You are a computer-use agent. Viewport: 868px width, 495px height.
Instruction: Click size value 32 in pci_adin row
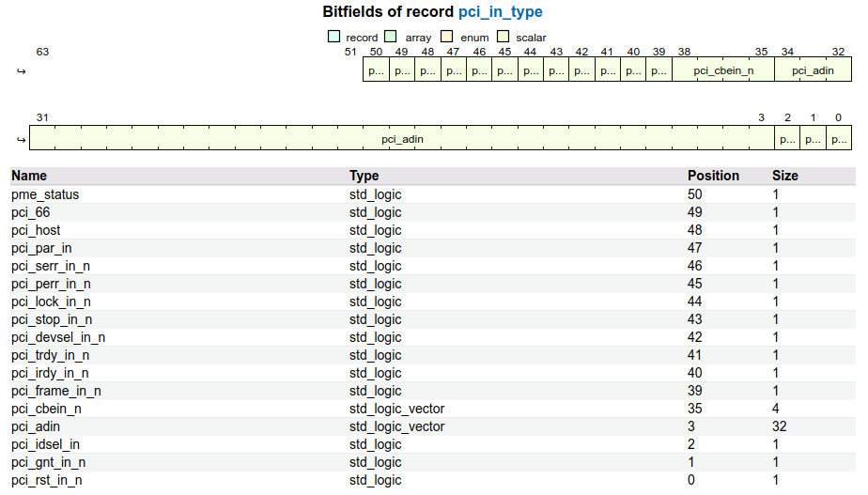click(x=780, y=426)
